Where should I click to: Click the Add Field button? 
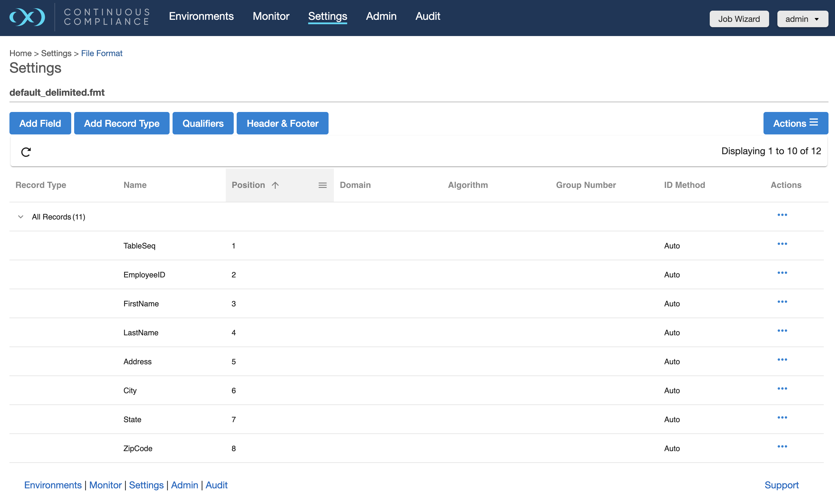click(x=40, y=123)
